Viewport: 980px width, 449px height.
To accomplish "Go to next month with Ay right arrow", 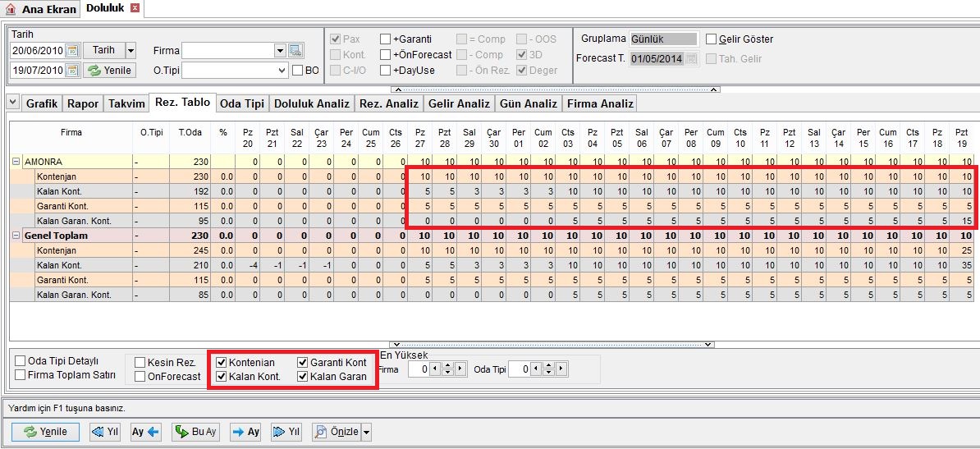I will (245, 432).
